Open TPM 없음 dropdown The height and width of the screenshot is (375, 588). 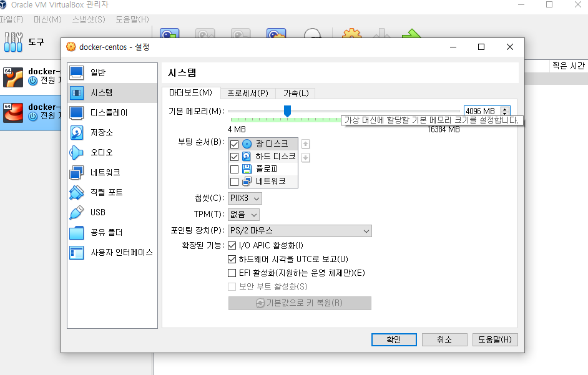point(243,215)
